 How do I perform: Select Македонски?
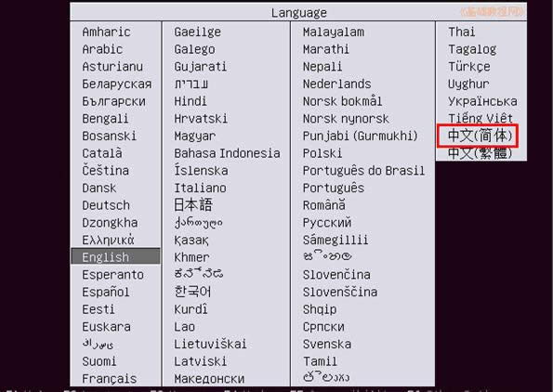coord(209,379)
